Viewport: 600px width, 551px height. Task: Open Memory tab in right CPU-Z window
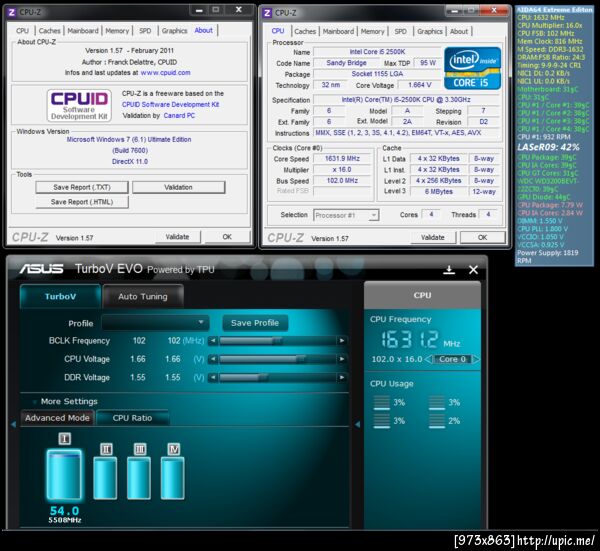click(372, 31)
